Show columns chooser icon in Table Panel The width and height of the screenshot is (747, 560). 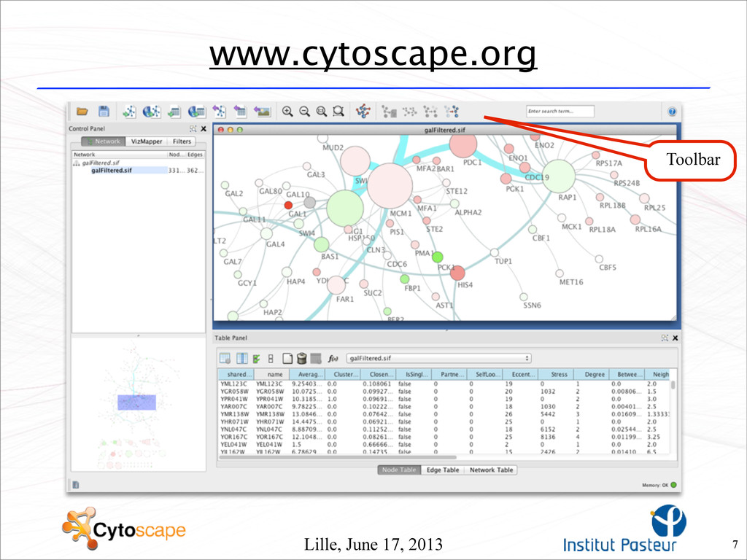coord(242,358)
